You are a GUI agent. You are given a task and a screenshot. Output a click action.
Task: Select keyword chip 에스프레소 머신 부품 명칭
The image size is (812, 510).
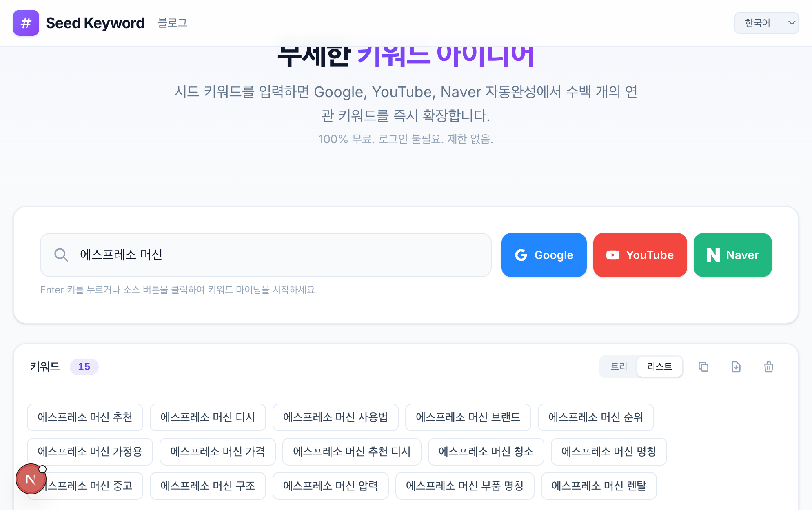tap(465, 486)
